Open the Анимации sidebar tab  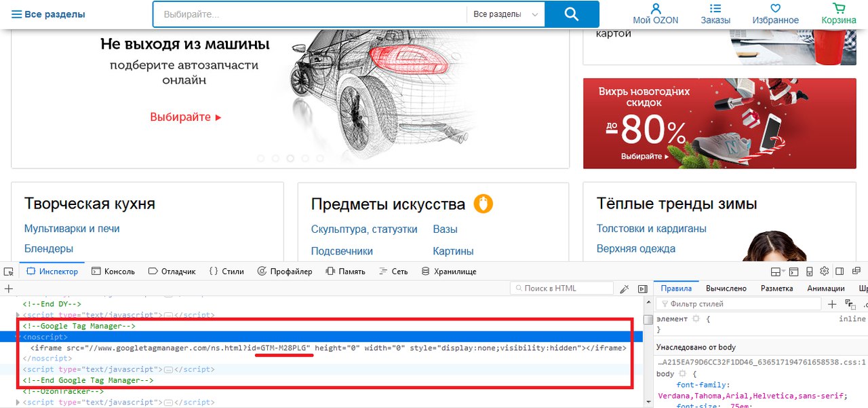826,289
